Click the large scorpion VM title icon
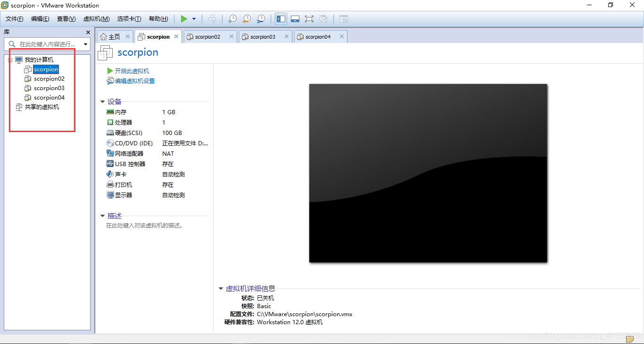This screenshot has width=644, height=344. [105, 53]
